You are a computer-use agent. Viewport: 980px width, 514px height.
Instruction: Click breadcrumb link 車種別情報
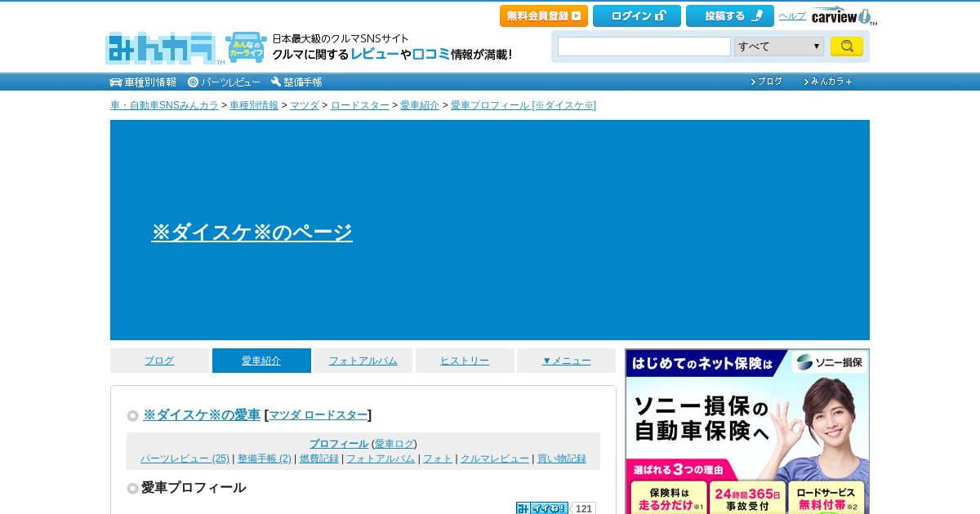[254, 105]
